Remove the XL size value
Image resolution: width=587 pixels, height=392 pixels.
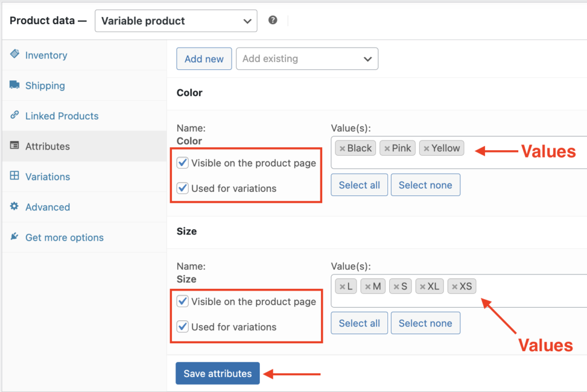point(422,286)
